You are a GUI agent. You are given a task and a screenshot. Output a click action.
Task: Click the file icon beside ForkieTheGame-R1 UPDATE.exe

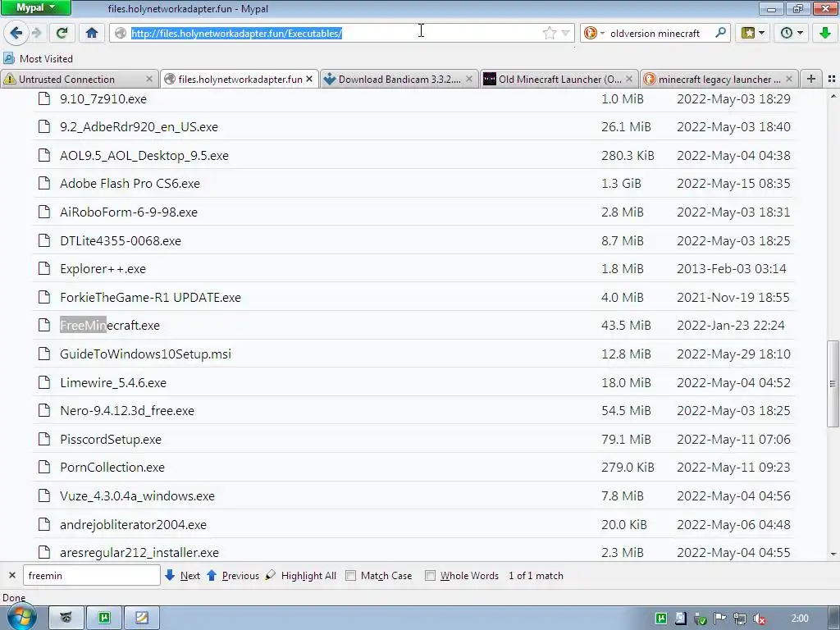(x=44, y=297)
